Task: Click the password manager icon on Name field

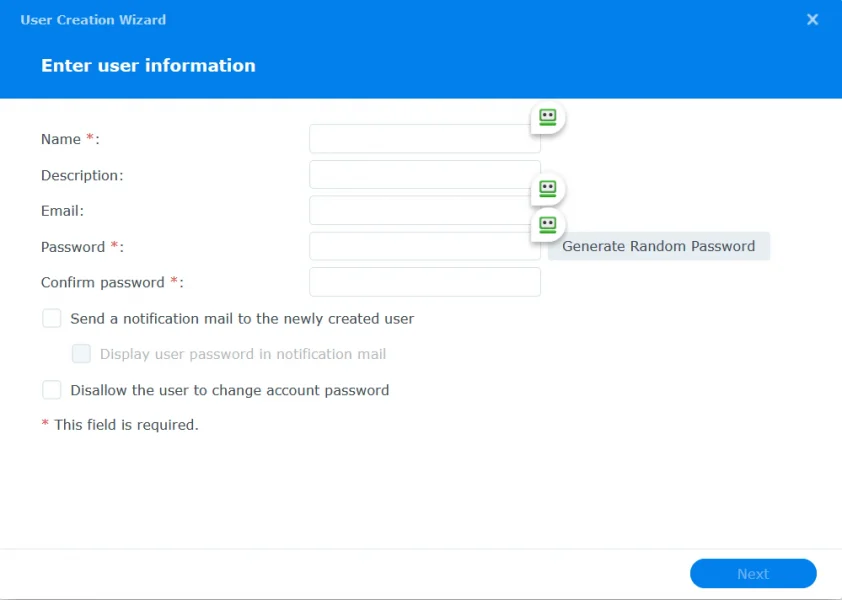Action: [x=548, y=117]
